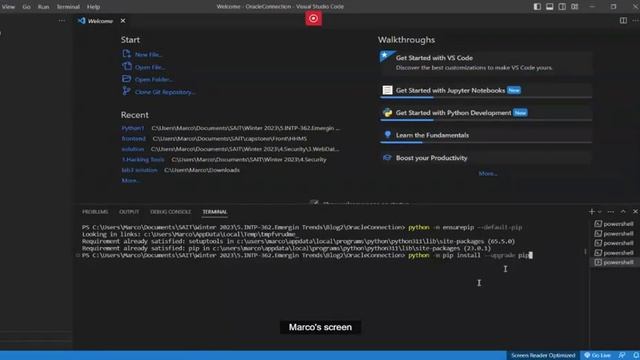Open recent project Python1
The image size is (640, 360).
(x=133, y=128)
